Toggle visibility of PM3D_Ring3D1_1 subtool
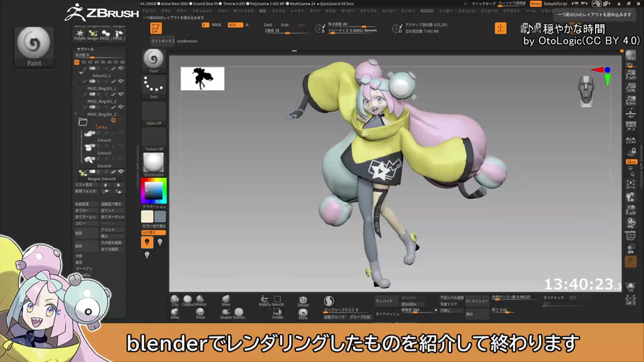644x362 pixels. click(x=121, y=81)
